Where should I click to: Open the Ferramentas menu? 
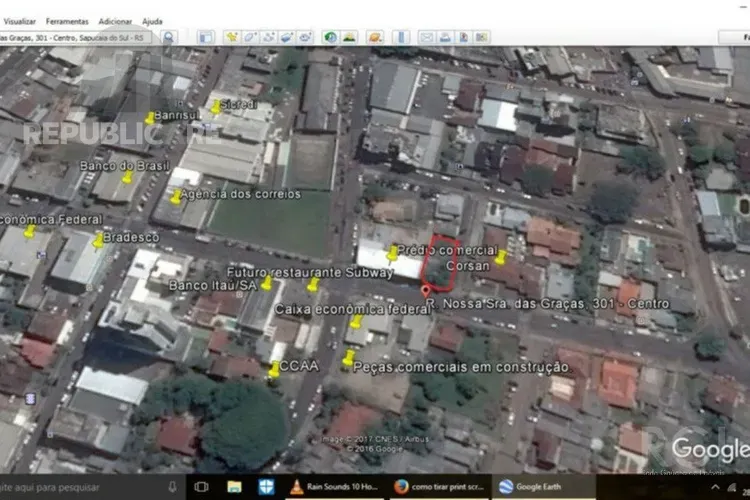tap(66, 21)
